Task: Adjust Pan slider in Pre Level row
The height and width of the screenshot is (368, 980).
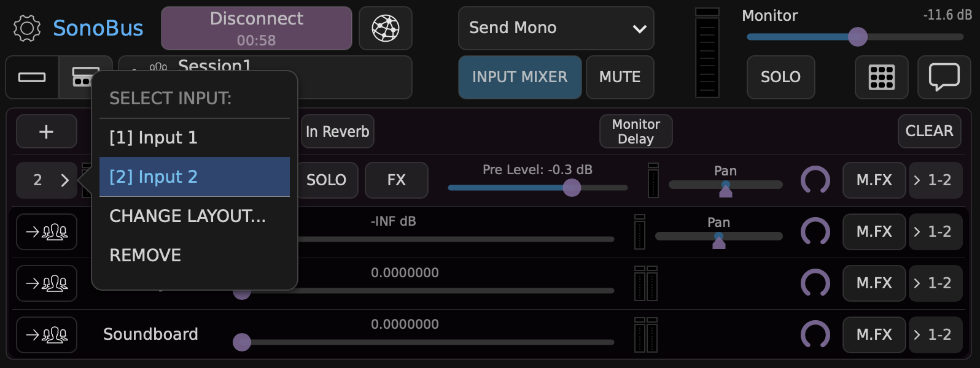Action: [x=726, y=185]
